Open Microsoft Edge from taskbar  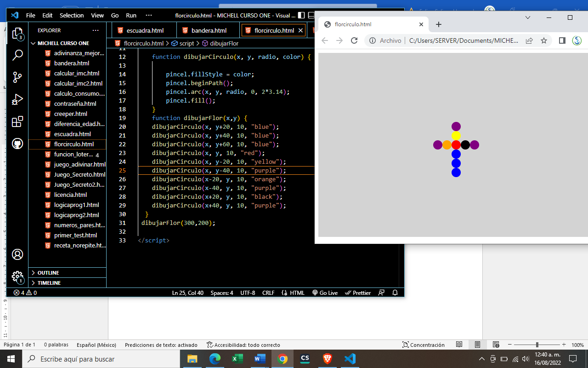[215, 359]
